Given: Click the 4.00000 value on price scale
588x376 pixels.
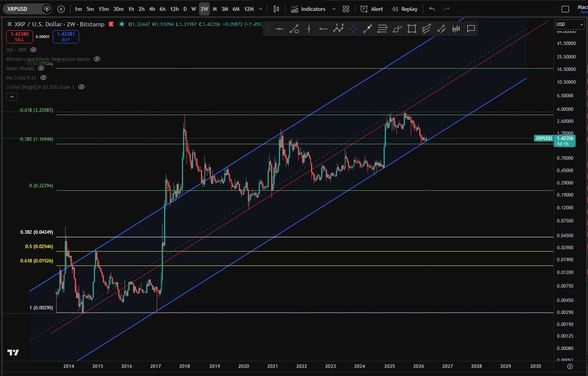Looking at the screenshot, I should (x=566, y=109).
